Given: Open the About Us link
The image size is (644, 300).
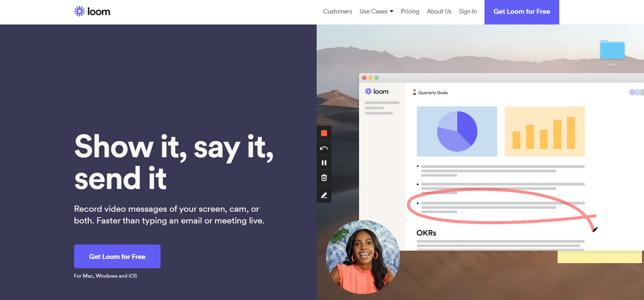Looking at the screenshot, I should click(x=439, y=11).
